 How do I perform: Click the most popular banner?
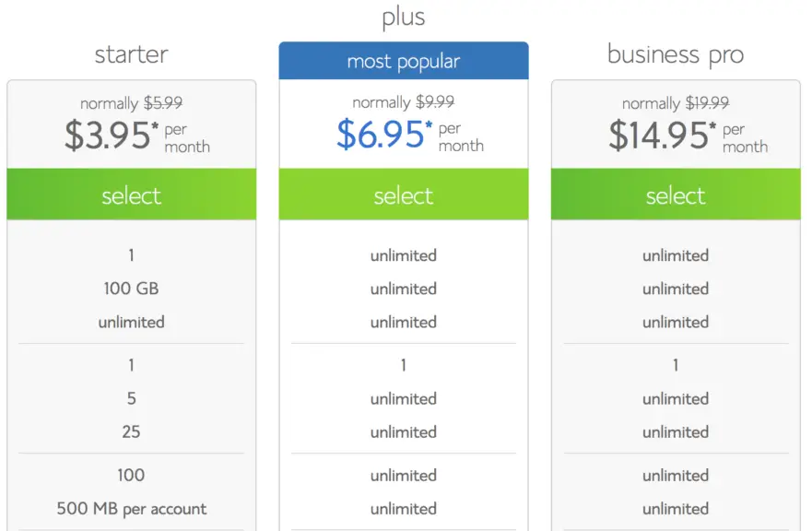(404, 61)
